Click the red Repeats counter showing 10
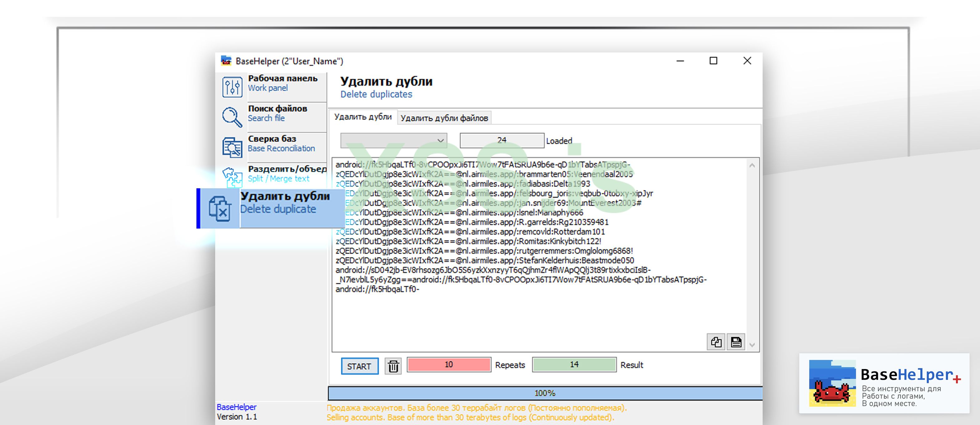Image resolution: width=980 pixels, height=425 pixels. (448, 364)
